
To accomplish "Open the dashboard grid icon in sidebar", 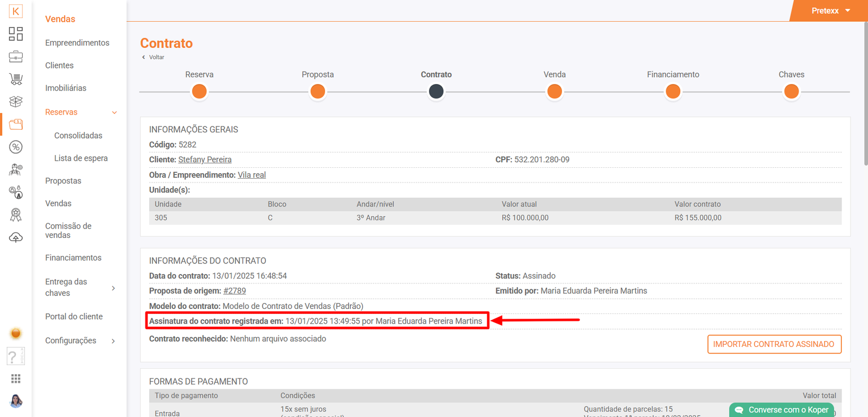I will pyautogui.click(x=16, y=34).
